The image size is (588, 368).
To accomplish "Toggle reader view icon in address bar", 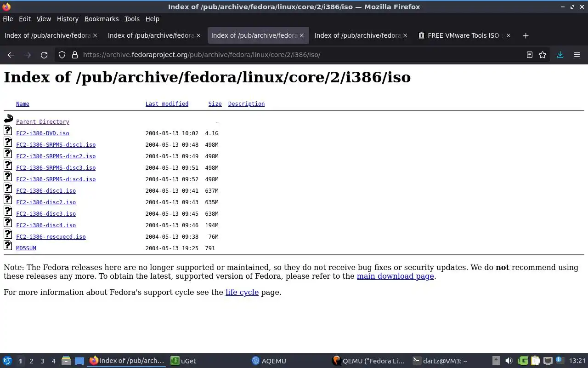I will point(530,55).
